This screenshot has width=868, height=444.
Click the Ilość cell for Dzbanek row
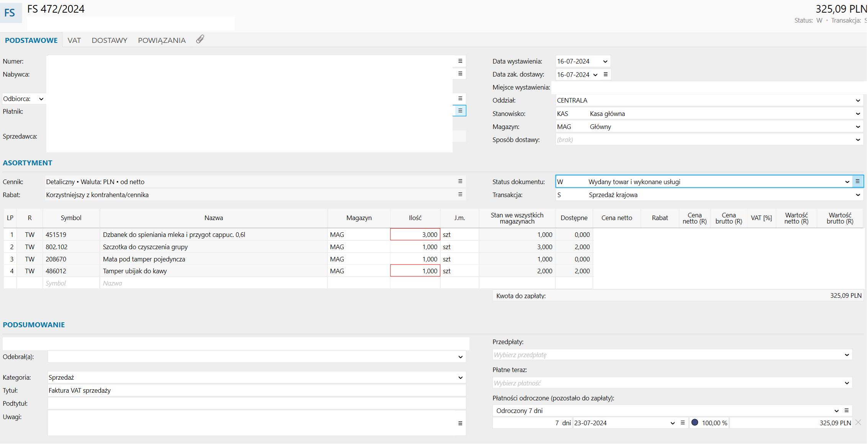415,235
